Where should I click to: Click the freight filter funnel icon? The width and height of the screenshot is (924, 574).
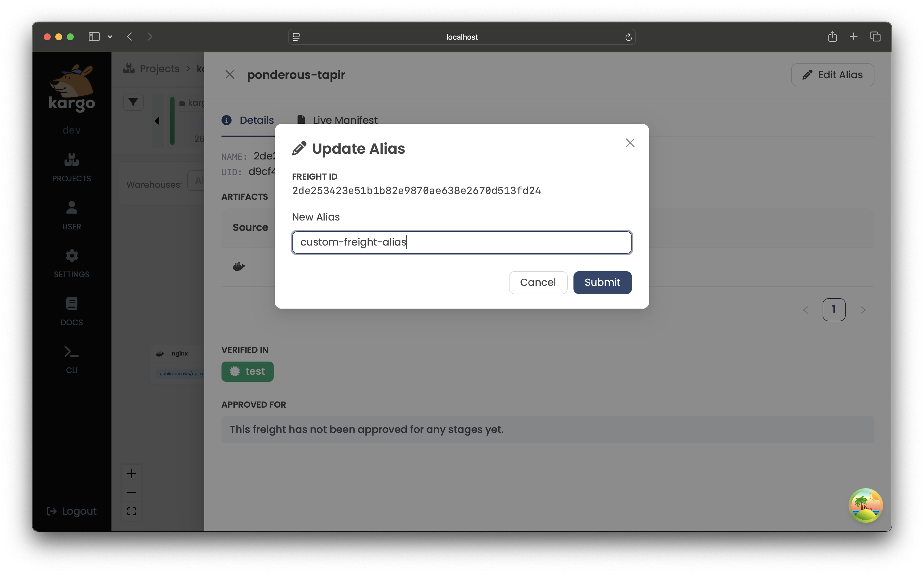[x=133, y=102]
